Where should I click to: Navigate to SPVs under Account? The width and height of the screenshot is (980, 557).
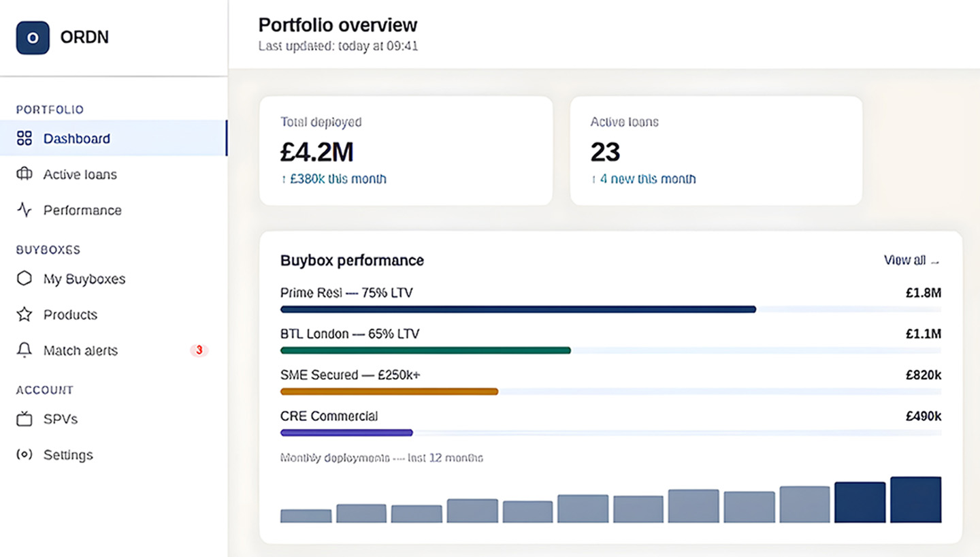pyautogui.click(x=114, y=419)
